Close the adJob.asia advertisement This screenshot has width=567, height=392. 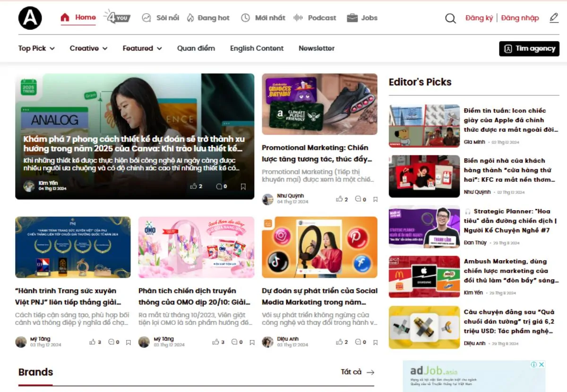(542, 365)
